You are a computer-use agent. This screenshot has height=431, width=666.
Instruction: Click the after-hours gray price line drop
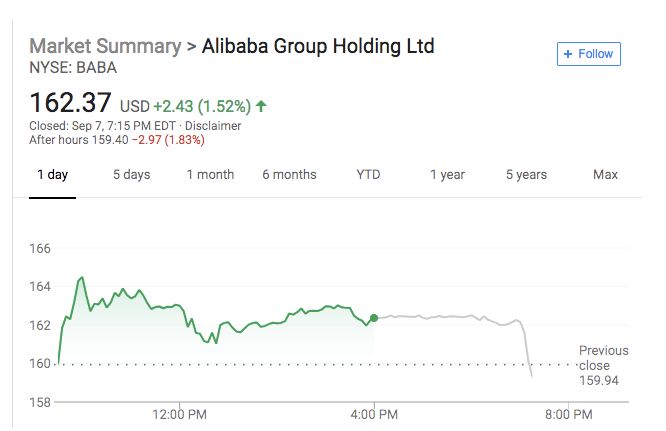click(x=527, y=349)
